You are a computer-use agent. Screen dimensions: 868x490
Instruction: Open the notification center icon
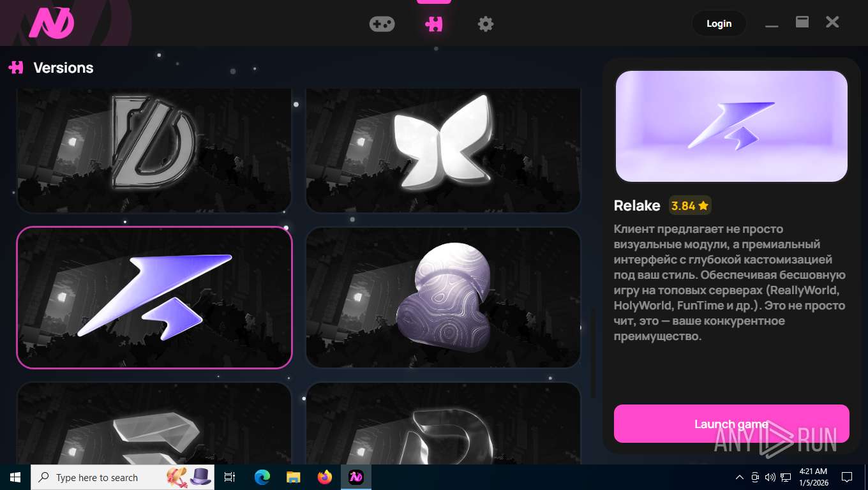coord(847,477)
